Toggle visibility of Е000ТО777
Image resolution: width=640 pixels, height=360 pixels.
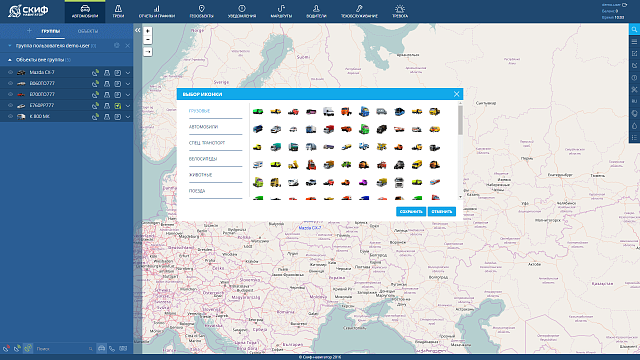tap(11, 94)
